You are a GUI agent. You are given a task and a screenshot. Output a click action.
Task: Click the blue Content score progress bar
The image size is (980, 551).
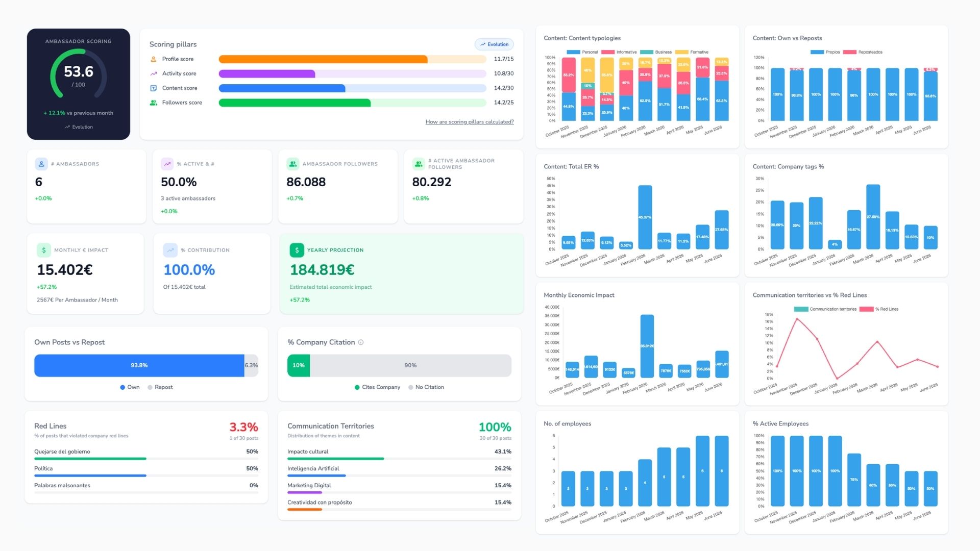tap(282, 88)
